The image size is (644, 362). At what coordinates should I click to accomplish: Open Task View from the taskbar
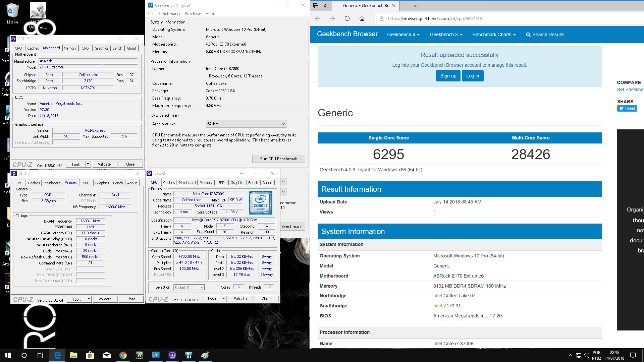[x=40, y=355]
